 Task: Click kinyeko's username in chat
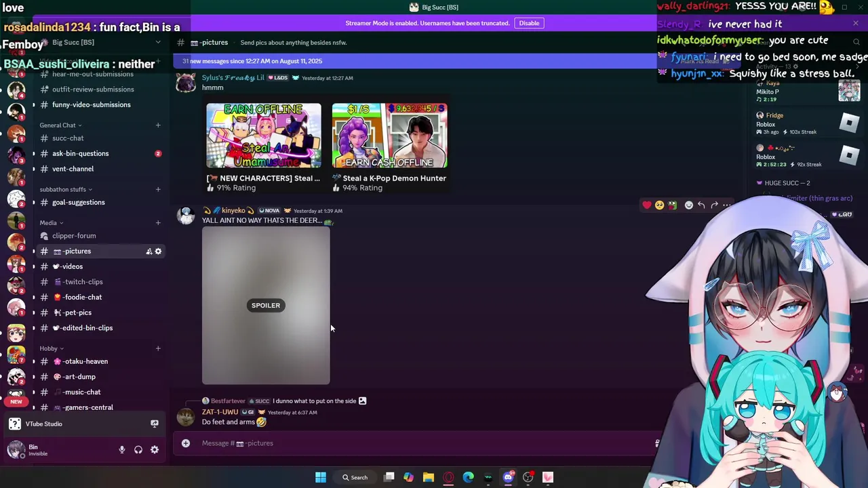click(233, 211)
